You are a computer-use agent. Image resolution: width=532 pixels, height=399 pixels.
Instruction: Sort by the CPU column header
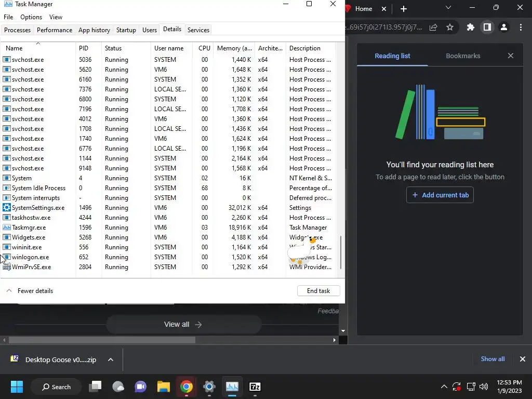[x=203, y=48]
